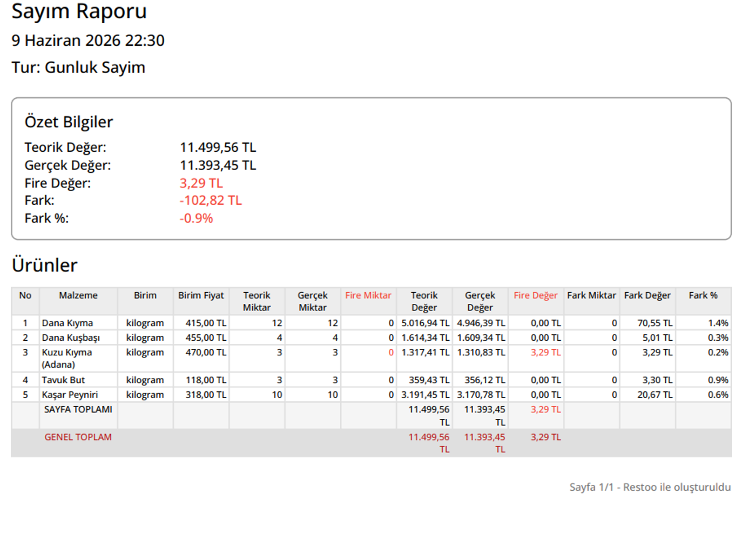Click actual value 3.170,78 TL
Viewport: 756px width, 541px height.
481,395
